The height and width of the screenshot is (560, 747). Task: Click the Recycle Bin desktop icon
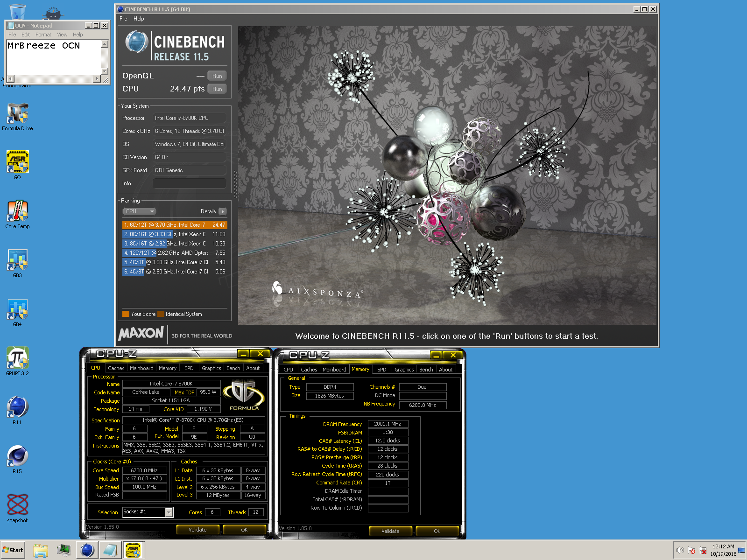17,11
